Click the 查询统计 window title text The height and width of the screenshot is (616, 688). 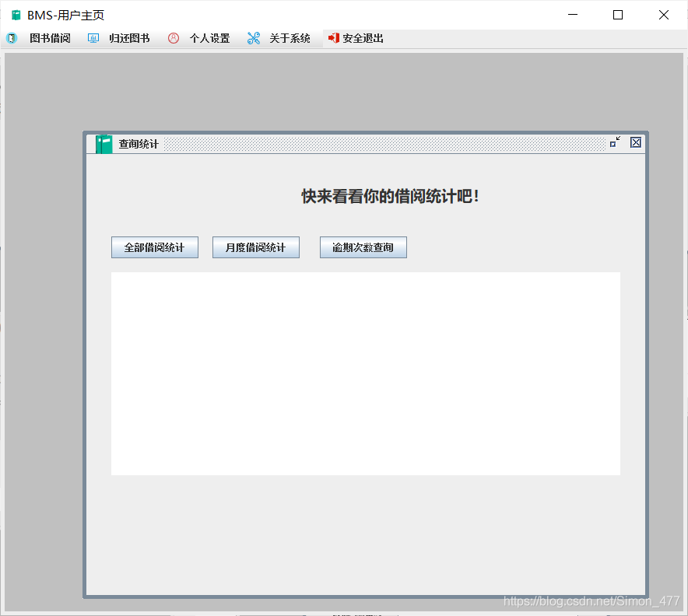click(x=139, y=144)
